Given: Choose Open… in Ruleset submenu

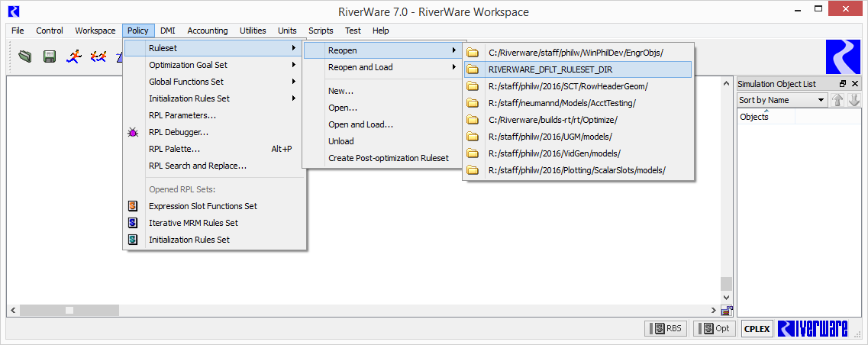Looking at the screenshot, I should tap(382, 108).
